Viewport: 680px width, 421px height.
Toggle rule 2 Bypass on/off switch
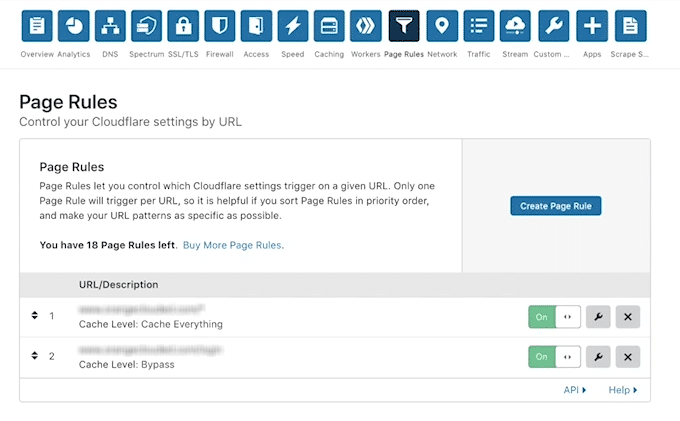[x=554, y=357]
